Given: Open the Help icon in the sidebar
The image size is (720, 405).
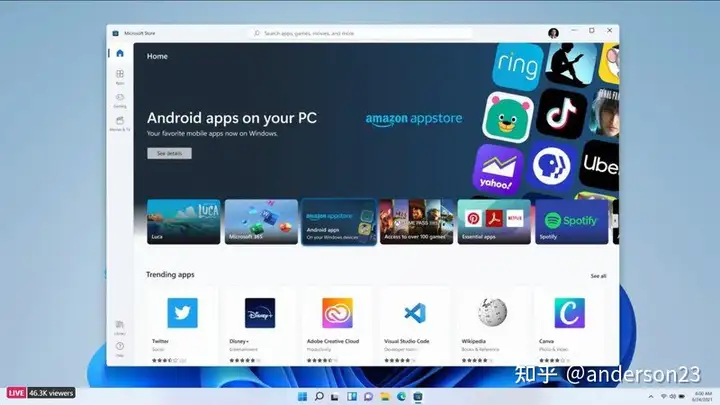Looking at the screenshot, I should pyautogui.click(x=119, y=349).
